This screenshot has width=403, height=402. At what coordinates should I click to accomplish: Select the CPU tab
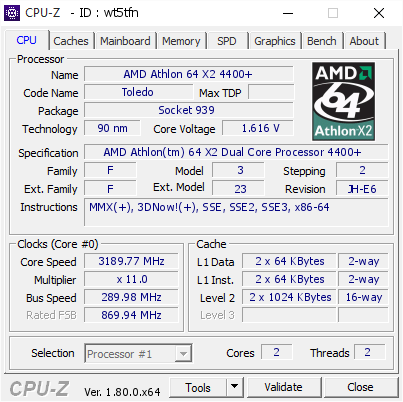coord(27,40)
